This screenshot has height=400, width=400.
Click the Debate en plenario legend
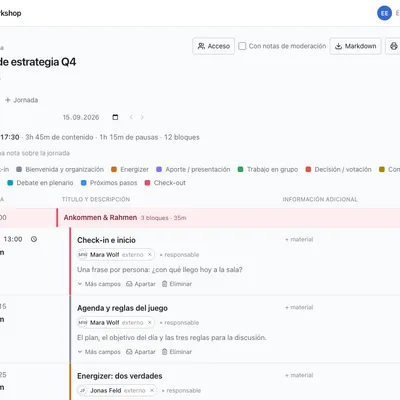coord(40,183)
